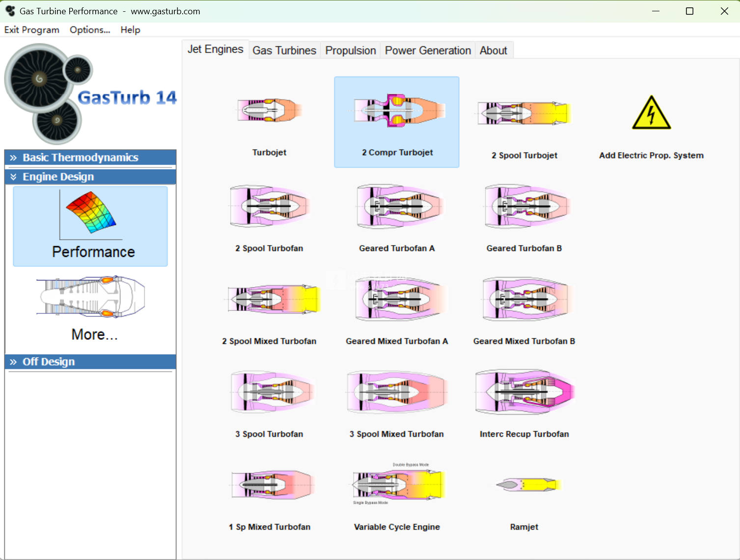Screen dimensions: 740x560
Task: Click the Add Electric Prop. System warning icon
Action: (652, 112)
